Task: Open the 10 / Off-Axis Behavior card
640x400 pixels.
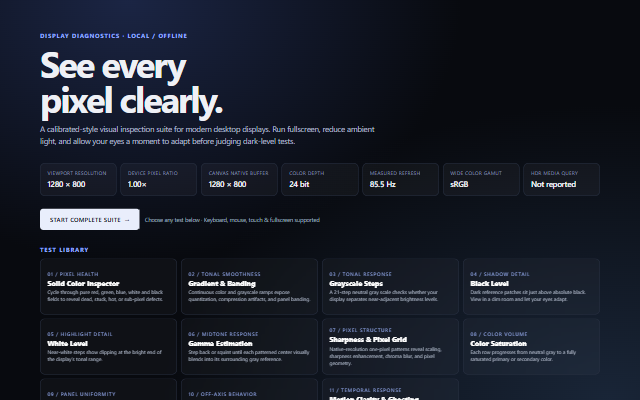Action: (249, 389)
